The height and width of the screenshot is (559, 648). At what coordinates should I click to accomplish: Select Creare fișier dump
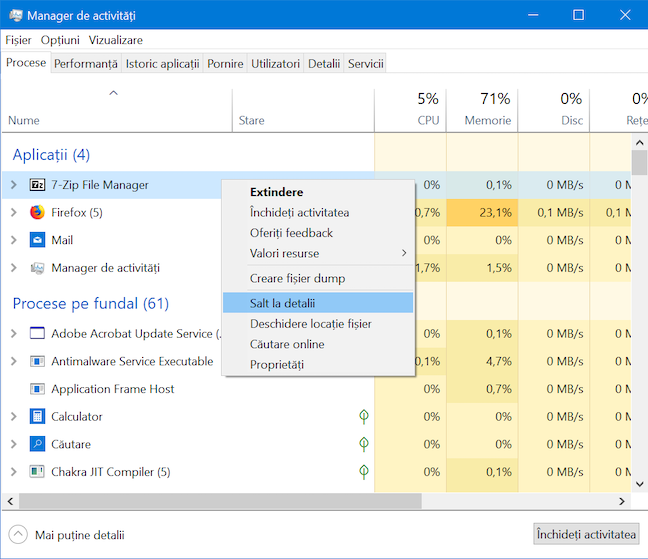point(318,278)
